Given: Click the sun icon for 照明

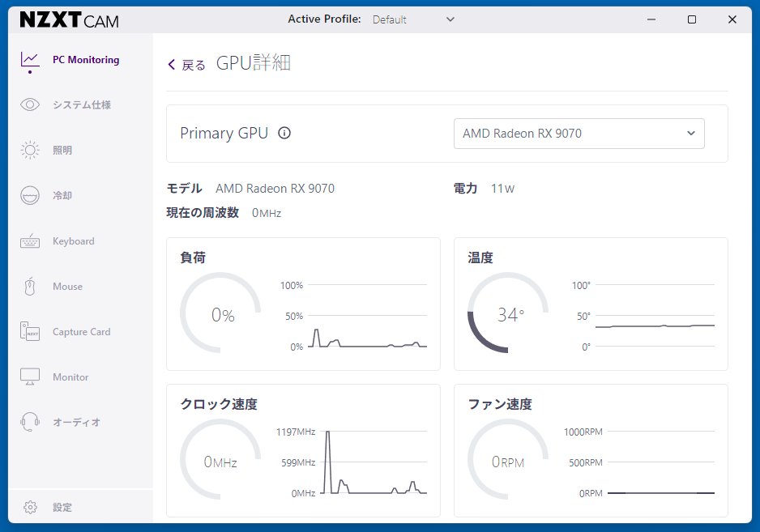Looking at the screenshot, I should (30, 150).
